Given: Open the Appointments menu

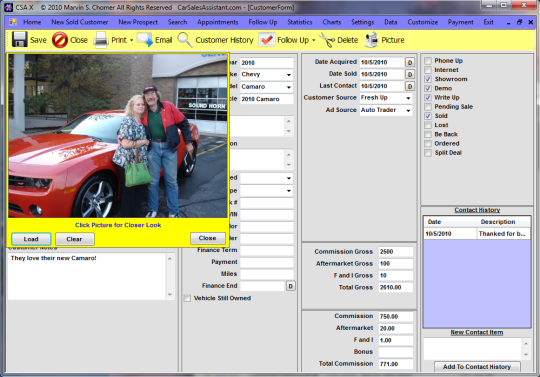Looking at the screenshot, I should tap(218, 22).
